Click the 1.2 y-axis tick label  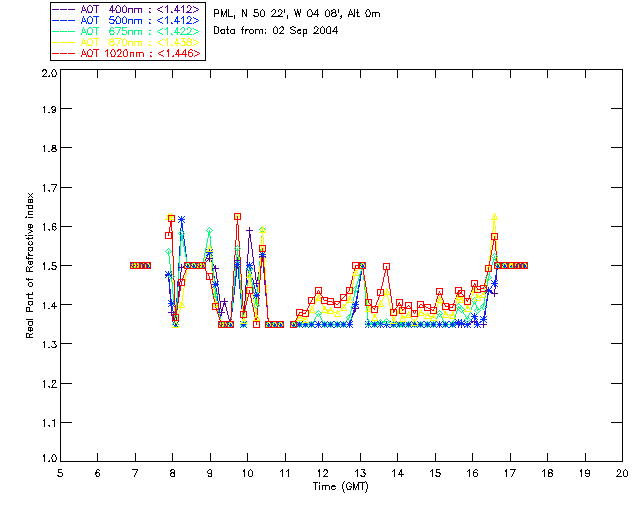(x=49, y=383)
